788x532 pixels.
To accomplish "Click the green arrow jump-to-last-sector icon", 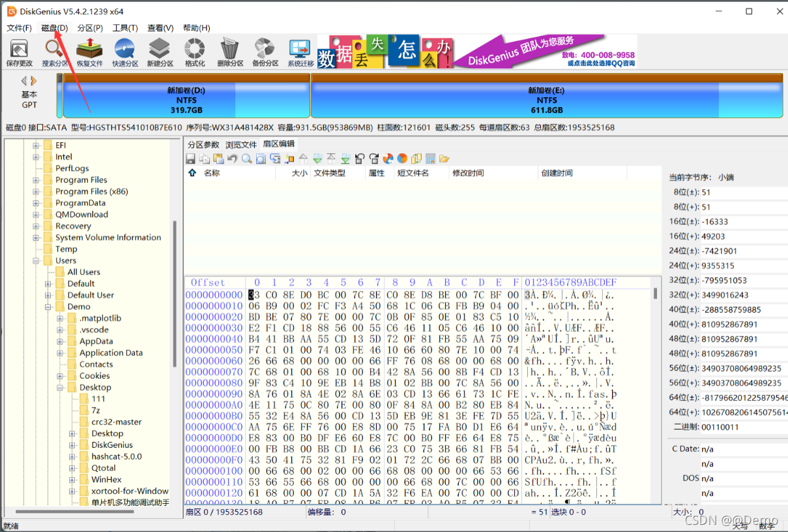I will tap(345, 158).
